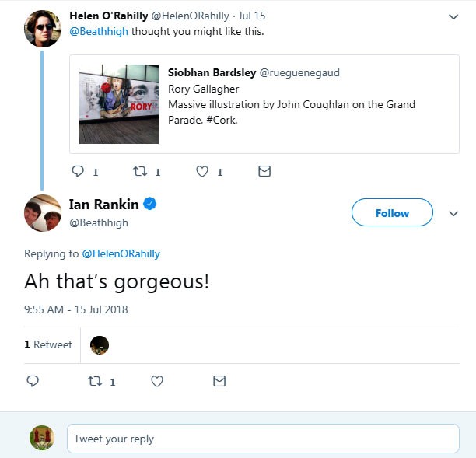Open Ian Rankin's profile picture
Image resolution: width=476 pixels, height=458 pixels.
pyautogui.click(x=43, y=213)
